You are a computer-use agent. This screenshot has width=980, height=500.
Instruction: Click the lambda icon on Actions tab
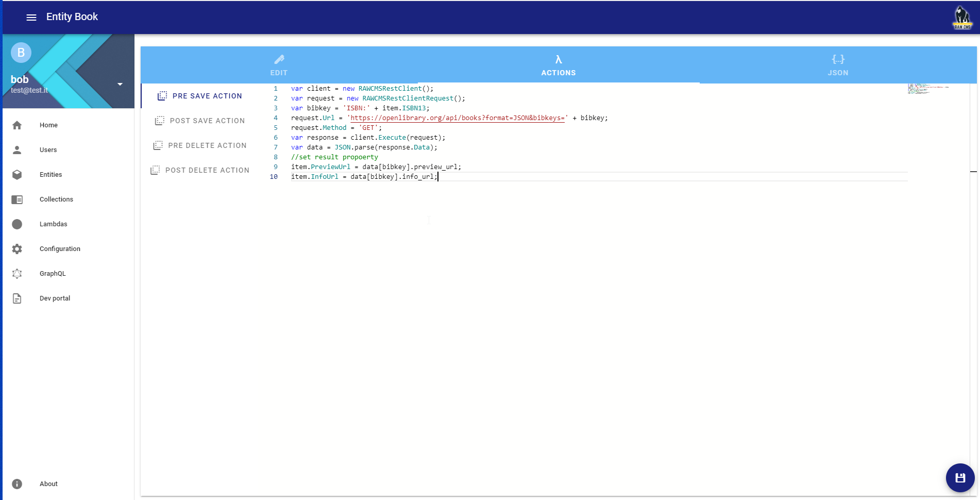[559, 59]
